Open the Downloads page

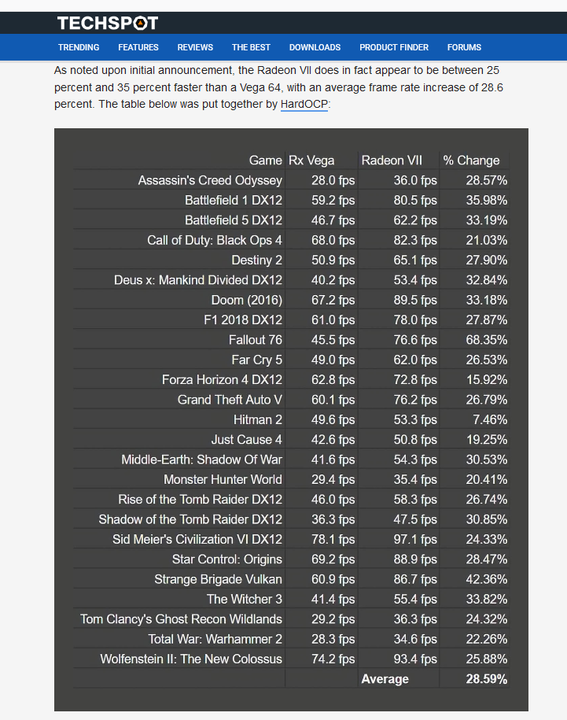(315, 47)
